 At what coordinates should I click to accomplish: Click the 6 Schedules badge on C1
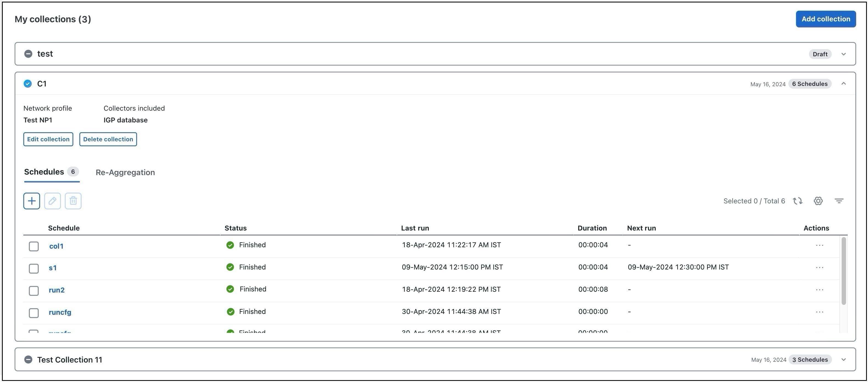[x=810, y=84]
